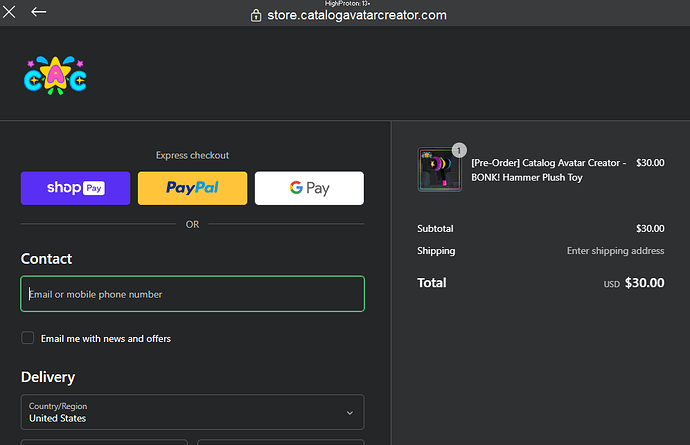
Task: Click the quantity badge on product image
Action: pyautogui.click(x=459, y=150)
